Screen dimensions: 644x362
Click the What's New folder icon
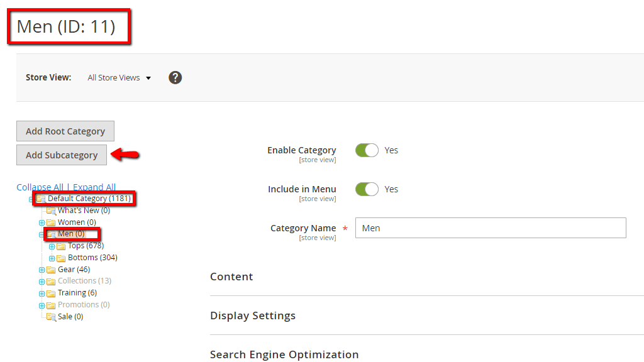coord(51,211)
